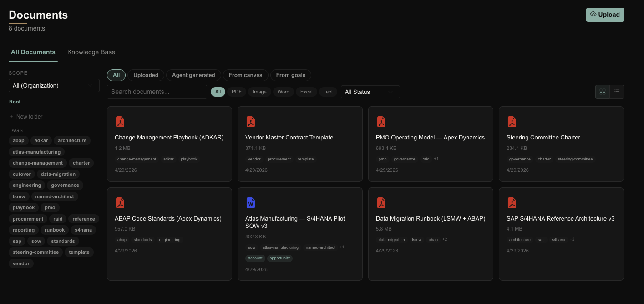Click PDF icon on Vendor Master Contract Template
The height and width of the screenshot is (304, 644).
pyautogui.click(x=251, y=122)
